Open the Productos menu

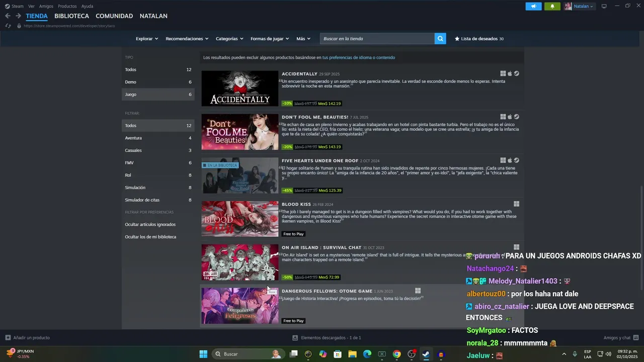click(x=67, y=6)
